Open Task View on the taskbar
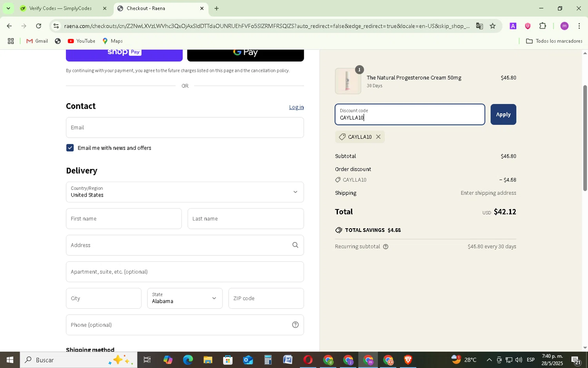The image size is (588, 368). pos(147,360)
